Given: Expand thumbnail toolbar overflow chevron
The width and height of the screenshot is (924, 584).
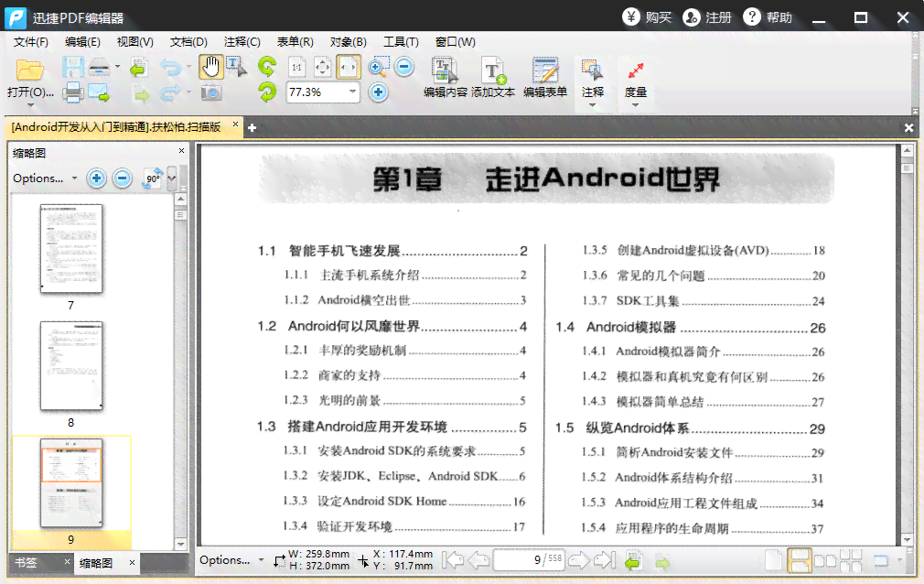Looking at the screenshot, I should [171, 178].
